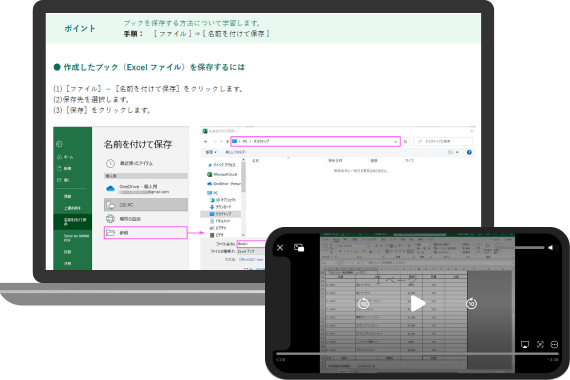Click the fit-to-screen icon in video player
This screenshot has height=380, width=570.
pyautogui.click(x=540, y=344)
